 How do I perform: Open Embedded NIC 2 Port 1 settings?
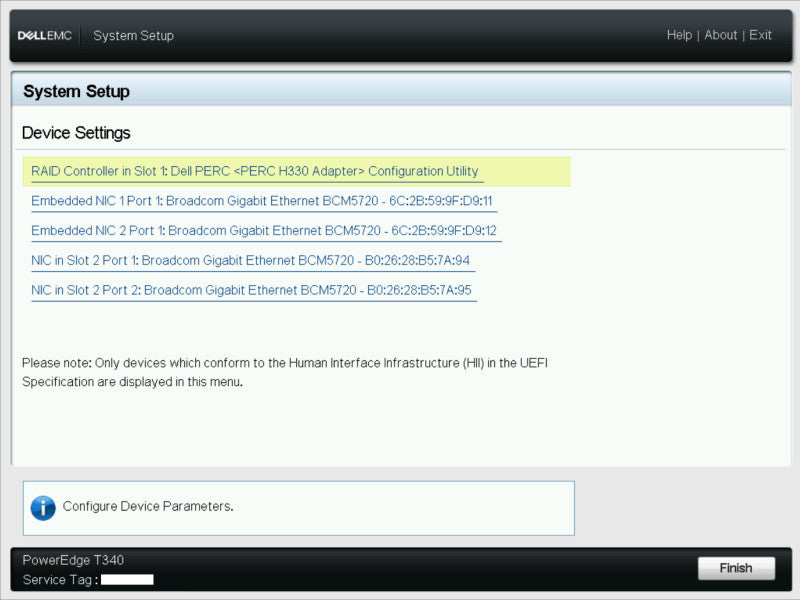tap(264, 231)
